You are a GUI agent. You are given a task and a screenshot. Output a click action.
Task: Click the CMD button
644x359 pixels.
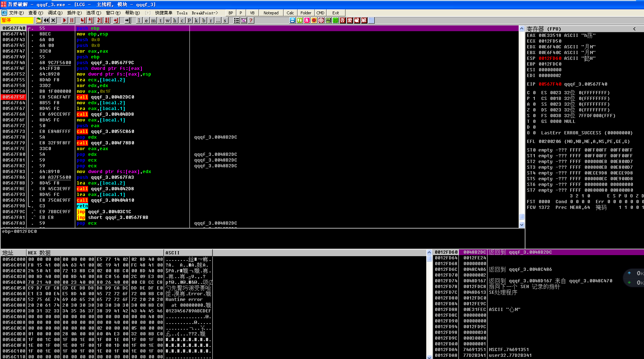320,13
